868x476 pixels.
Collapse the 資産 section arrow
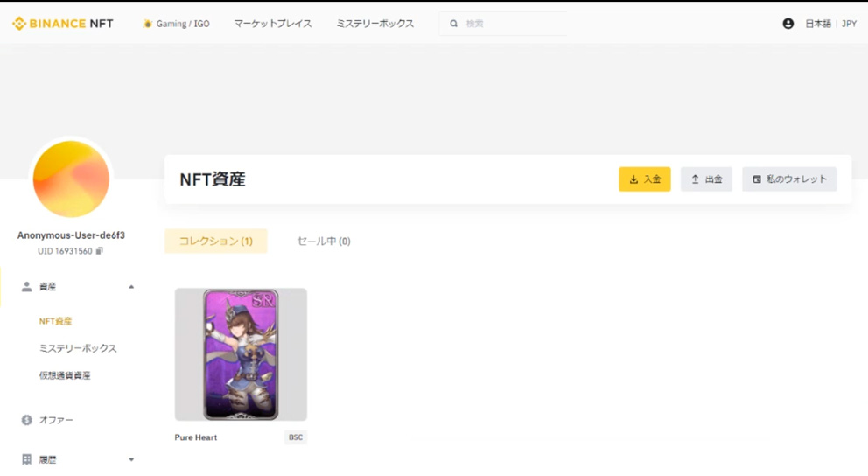point(131,287)
